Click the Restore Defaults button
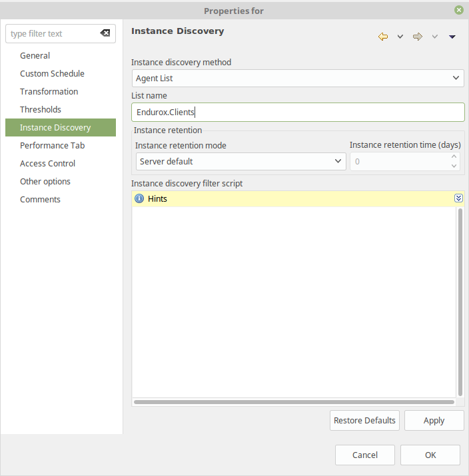This screenshot has height=476, width=469. coord(364,421)
